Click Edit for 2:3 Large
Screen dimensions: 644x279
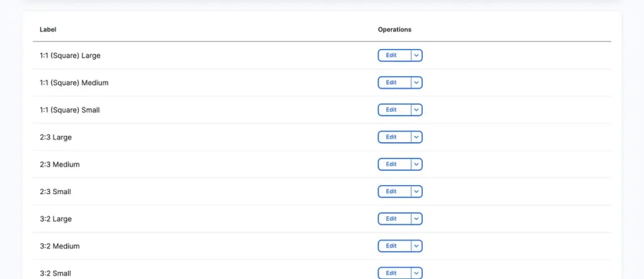click(394, 137)
